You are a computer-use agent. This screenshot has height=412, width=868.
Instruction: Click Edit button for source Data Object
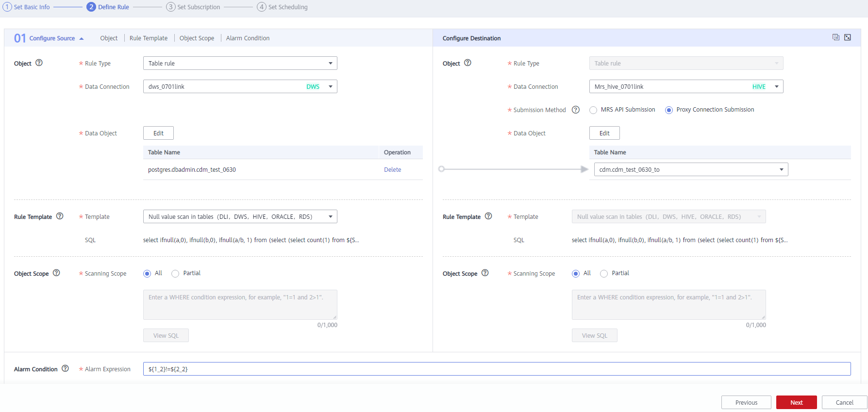[x=158, y=133]
